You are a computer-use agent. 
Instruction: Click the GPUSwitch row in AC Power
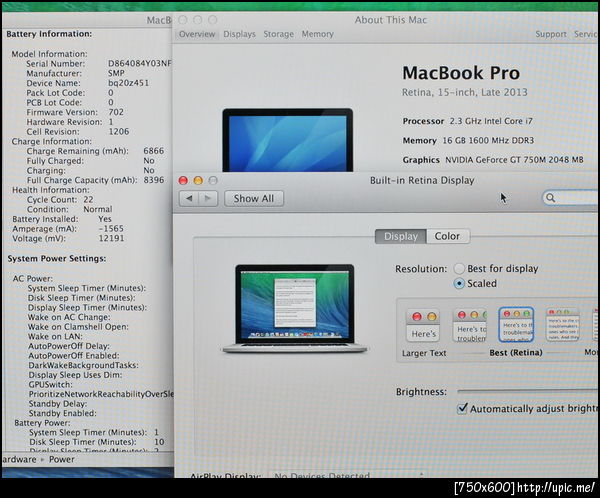51,384
